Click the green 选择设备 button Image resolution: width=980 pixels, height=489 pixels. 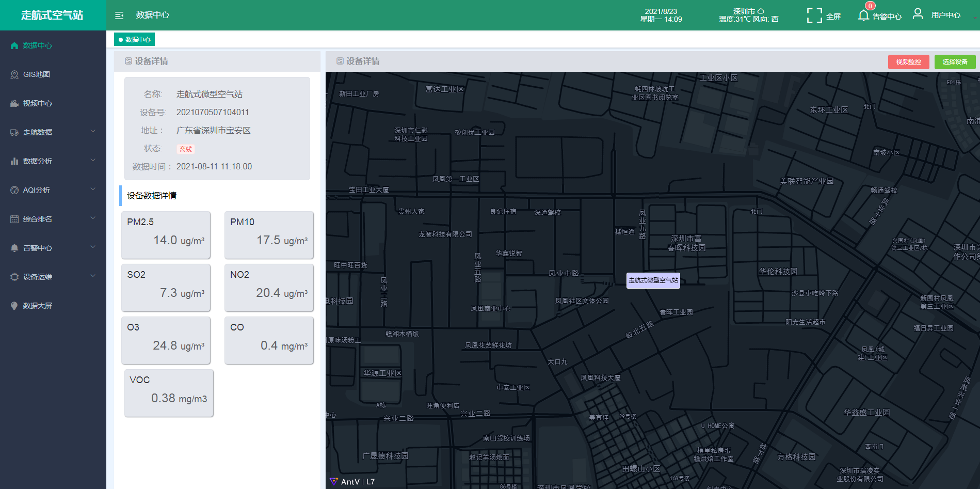coord(955,62)
